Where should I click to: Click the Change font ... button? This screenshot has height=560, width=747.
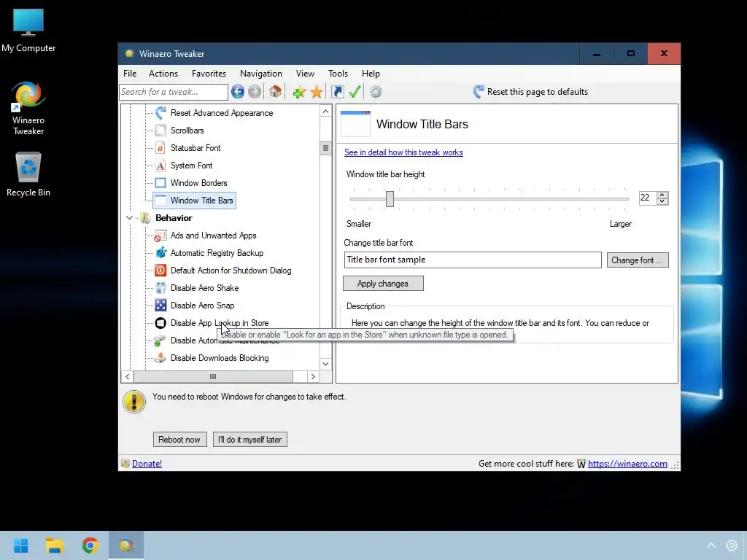[638, 260]
